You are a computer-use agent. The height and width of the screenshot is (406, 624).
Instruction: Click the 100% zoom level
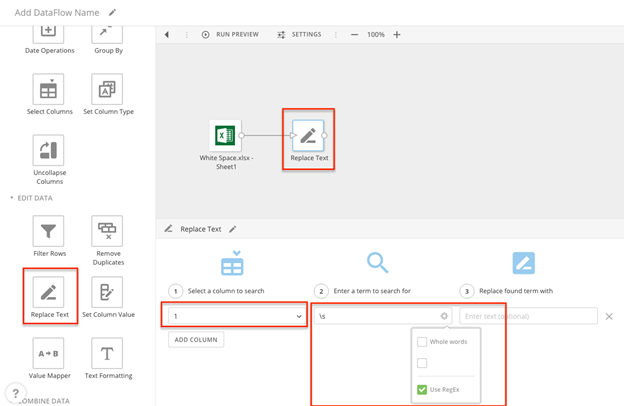click(x=376, y=35)
